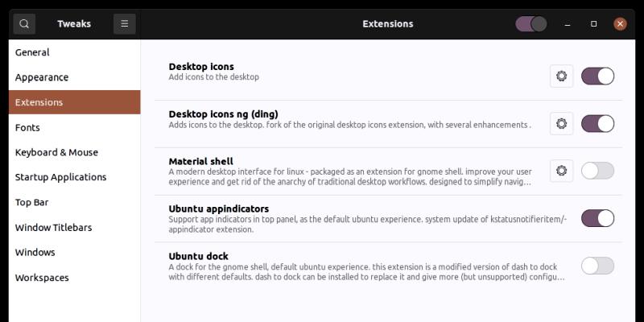Go to the Appearance section
The width and height of the screenshot is (644, 322).
click(x=42, y=77)
